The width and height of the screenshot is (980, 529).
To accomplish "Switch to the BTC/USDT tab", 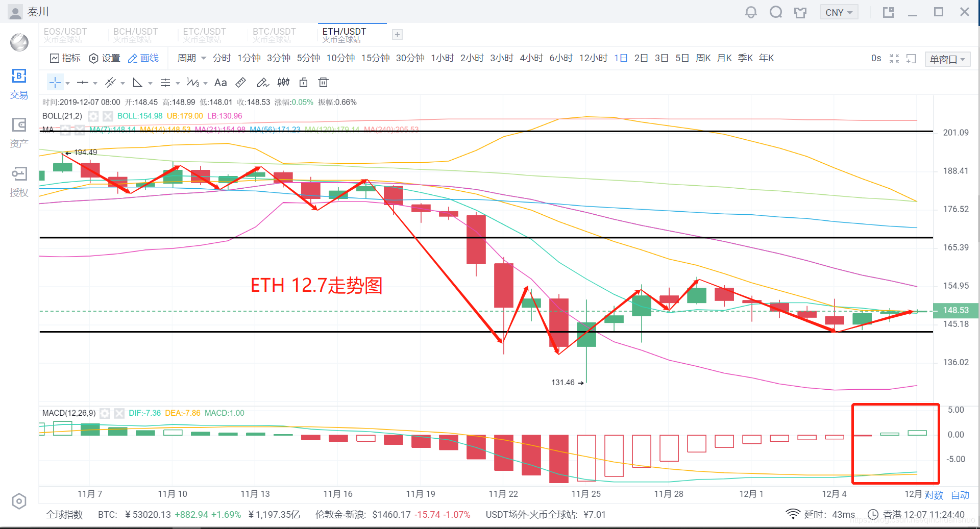I will [275, 35].
